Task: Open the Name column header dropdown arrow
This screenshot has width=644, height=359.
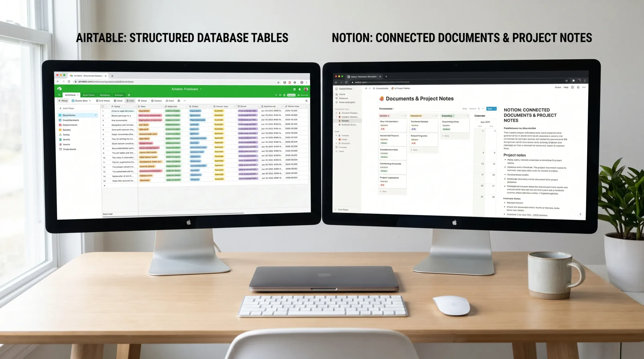Action: 135,107
